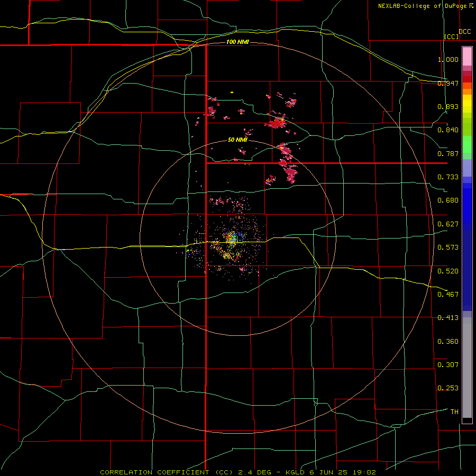
Task: Click the 0.467 value on the color scale
Action: (448, 295)
